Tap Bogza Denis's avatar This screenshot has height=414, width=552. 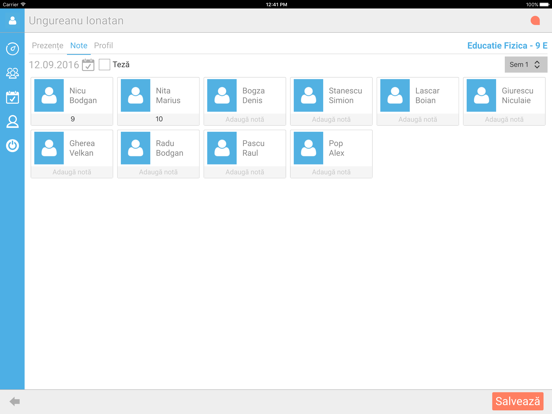coord(222,95)
